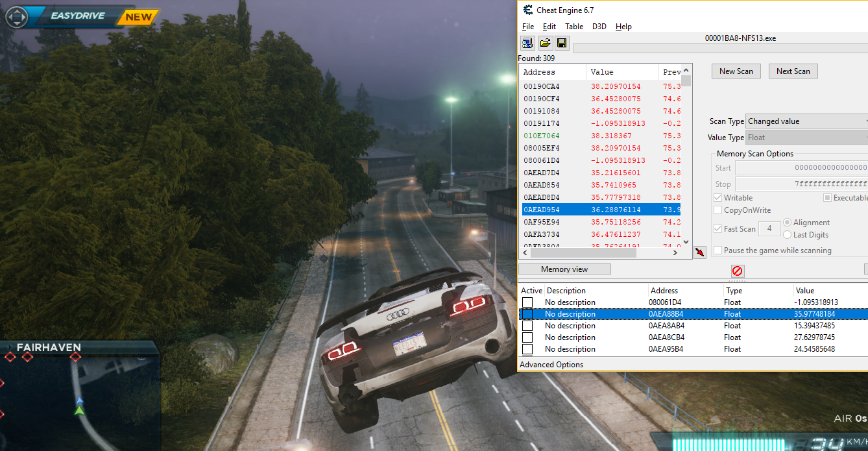This screenshot has height=451, width=868.
Task: Activate checkbox for address 0AEA8AB4
Action: [x=527, y=326]
